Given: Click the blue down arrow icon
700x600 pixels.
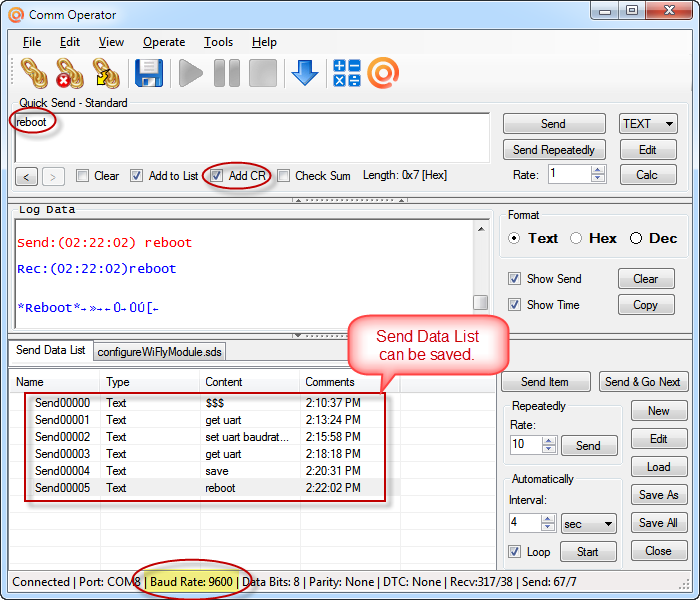Looking at the screenshot, I should [305, 73].
